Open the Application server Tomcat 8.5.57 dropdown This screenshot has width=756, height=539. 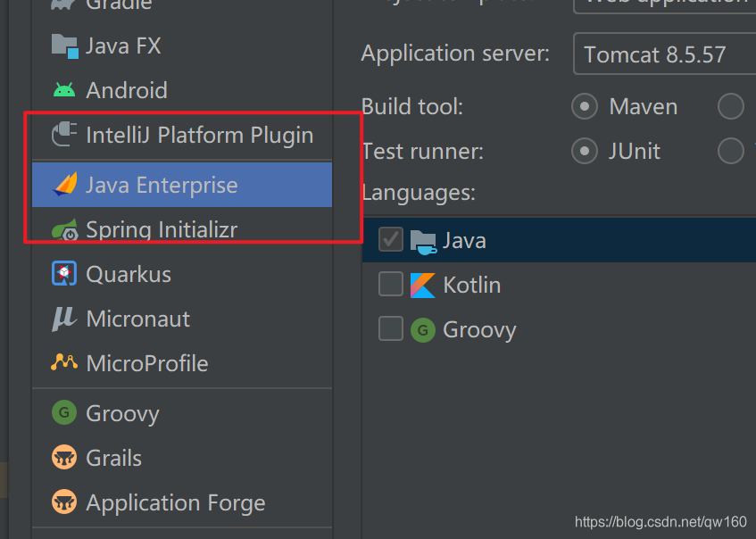[x=664, y=54]
